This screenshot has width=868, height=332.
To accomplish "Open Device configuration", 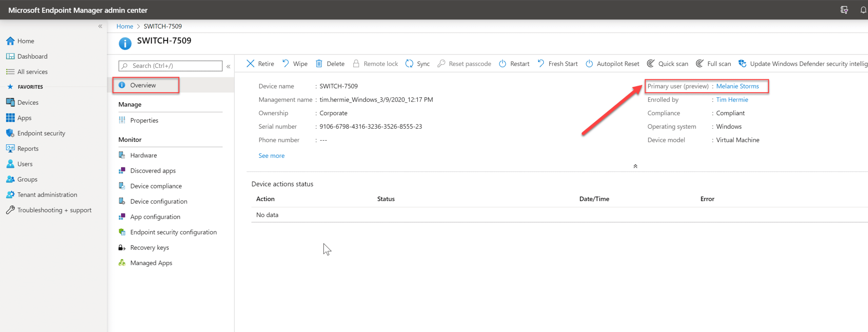I will pyautogui.click(x=159, y=201).
